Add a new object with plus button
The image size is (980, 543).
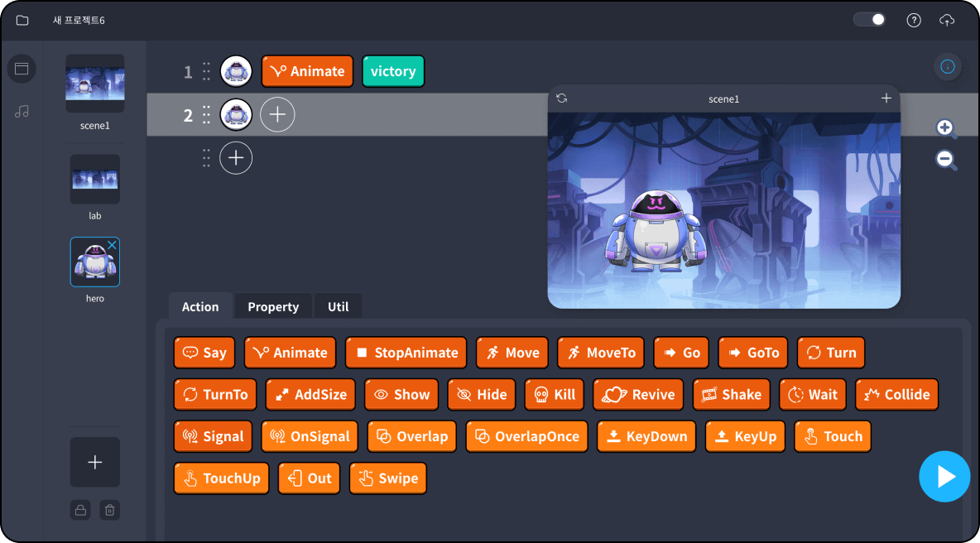click(x=95, y=463)
